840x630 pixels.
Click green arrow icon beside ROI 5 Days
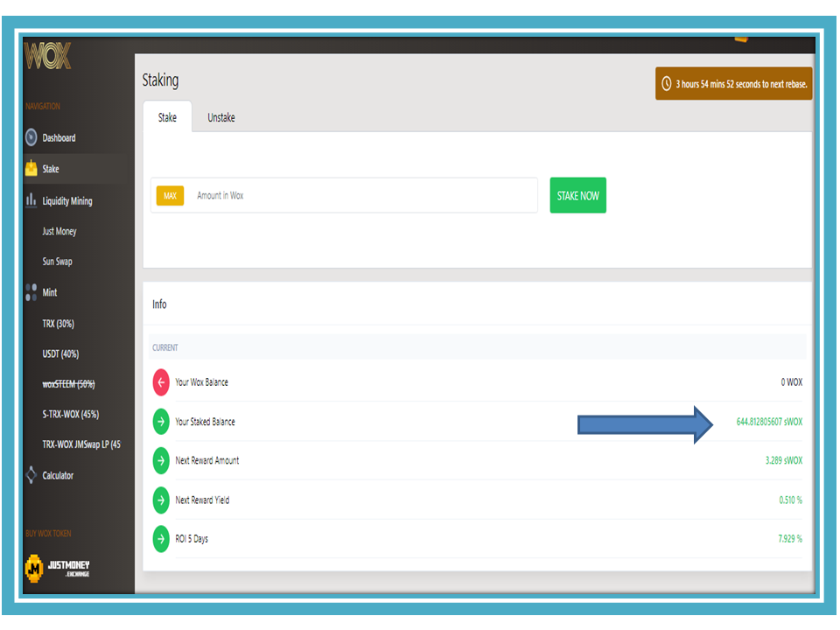161,539
